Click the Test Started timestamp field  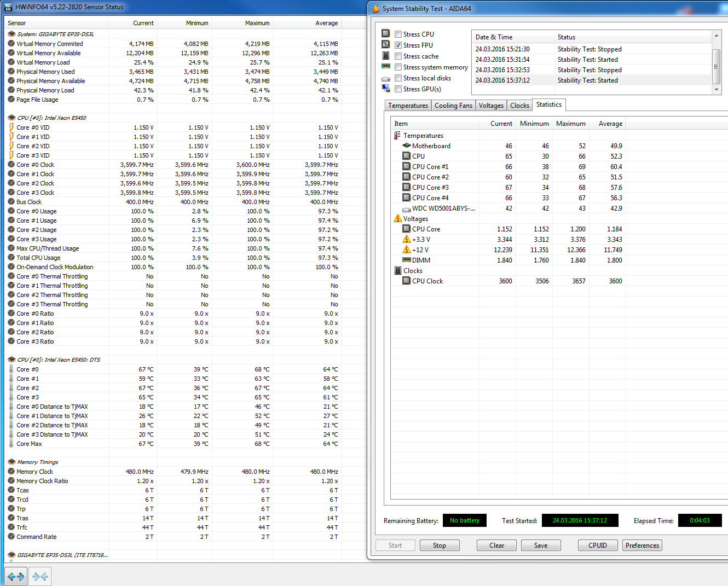(580, 520)
